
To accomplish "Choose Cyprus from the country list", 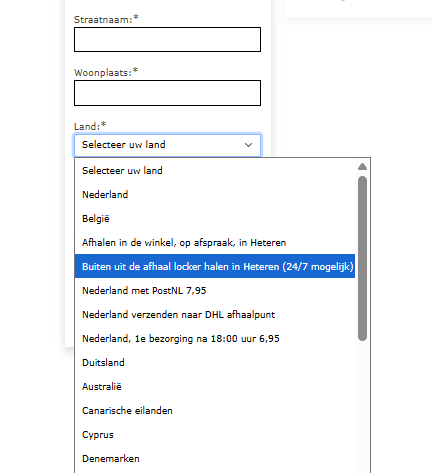I will 215,434.
